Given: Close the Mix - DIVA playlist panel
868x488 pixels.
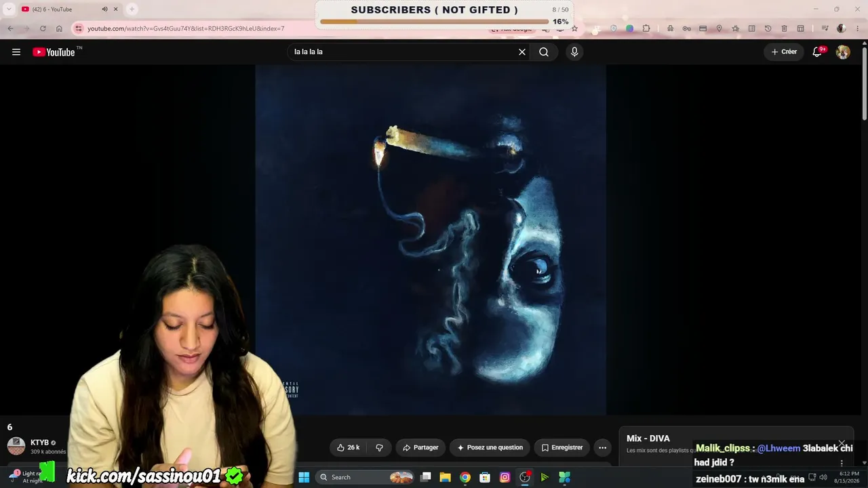Looking at the screenshot, I should 842,444.
